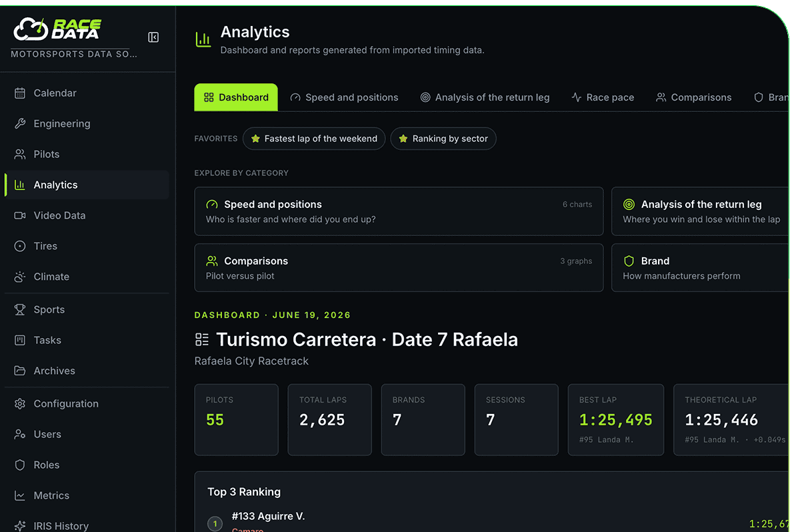The image size is (796, 532).
Task: Open Tasks in the sidebar
Action: point(87,340)
